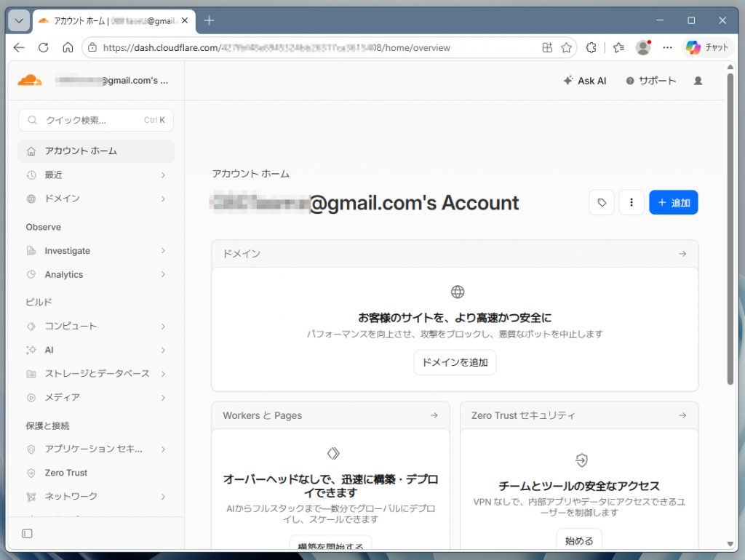The height and width of the screenshot is (560, 745).
Task: Click the Investigate document sidebar icon
Action: 31,251
